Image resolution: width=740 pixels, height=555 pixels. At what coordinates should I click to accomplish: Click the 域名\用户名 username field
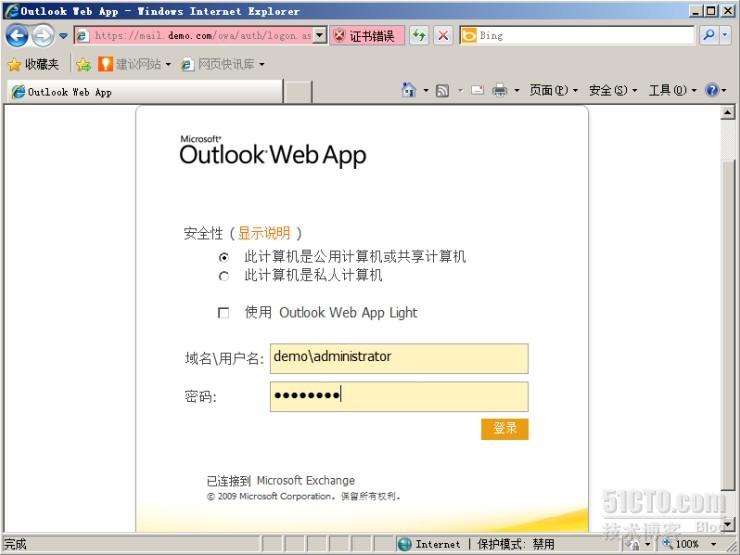[399, 358]
